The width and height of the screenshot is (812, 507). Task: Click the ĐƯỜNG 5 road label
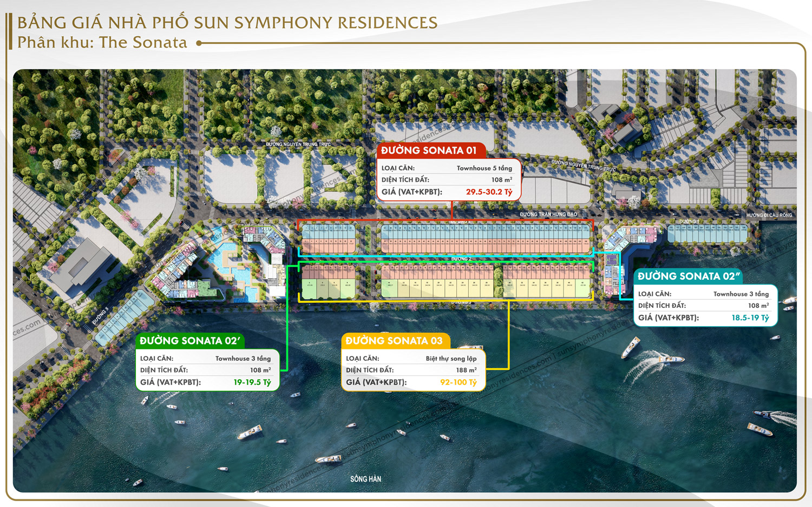(x=100, y=316)
